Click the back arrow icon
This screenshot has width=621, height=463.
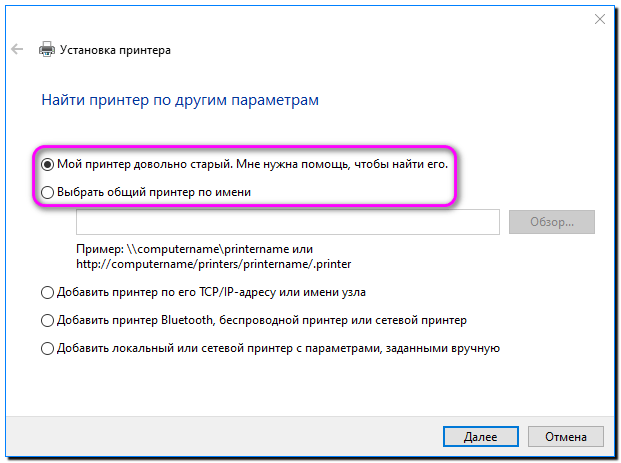pyautogui.click(x=17, y=49)
